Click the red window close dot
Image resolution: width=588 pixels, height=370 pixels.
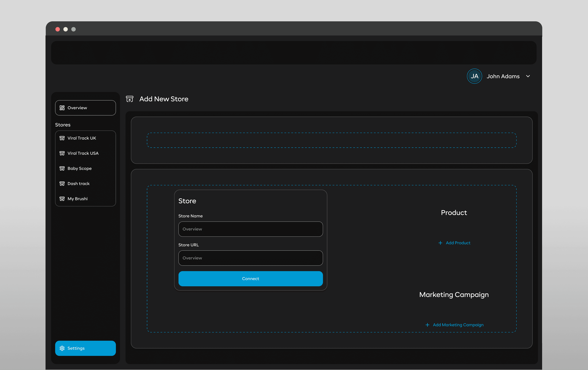[x=58, y=29]
